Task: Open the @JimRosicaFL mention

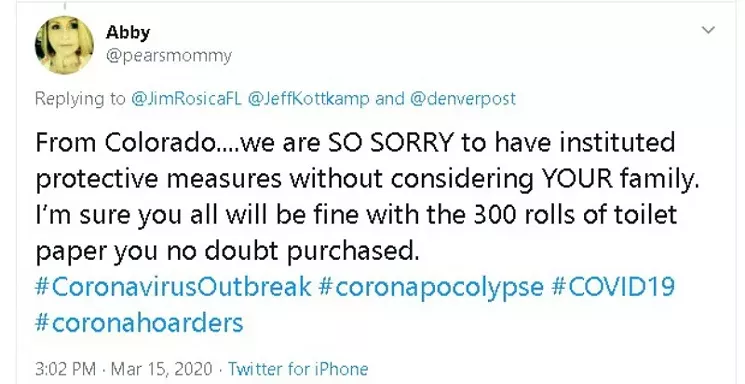Action: 186,99
